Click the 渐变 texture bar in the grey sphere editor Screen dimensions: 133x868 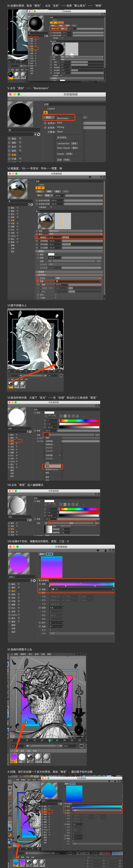(x=71, y=523)
